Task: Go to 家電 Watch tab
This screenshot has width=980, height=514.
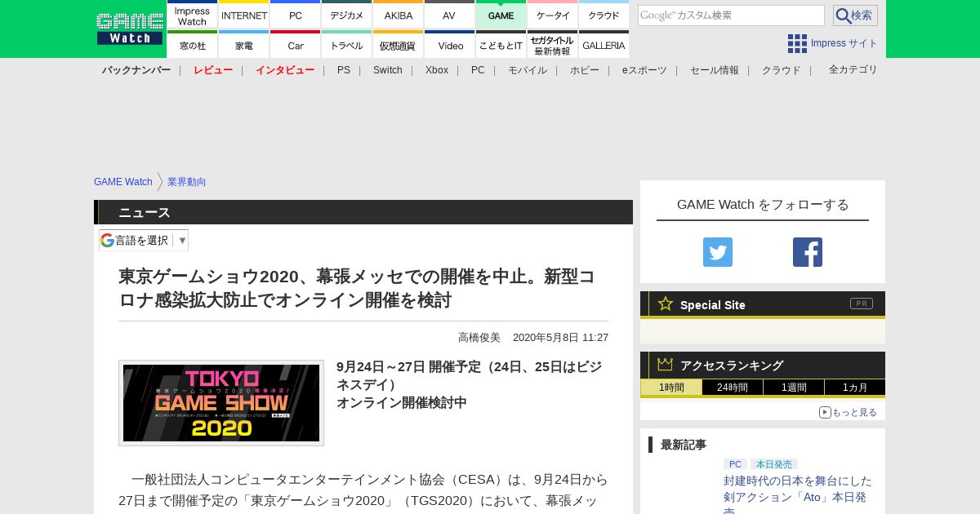Action: (x=244, y=45)
